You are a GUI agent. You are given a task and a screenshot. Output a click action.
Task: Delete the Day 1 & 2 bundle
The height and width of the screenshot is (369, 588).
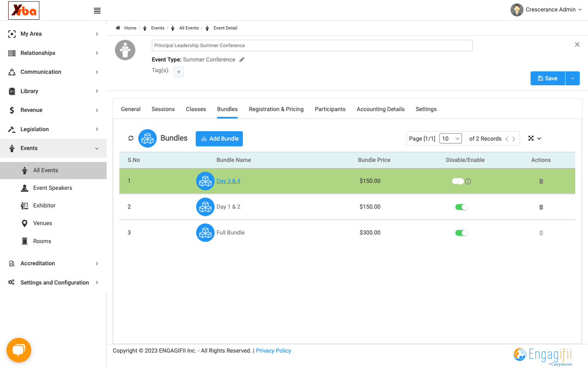pos(541,207)
